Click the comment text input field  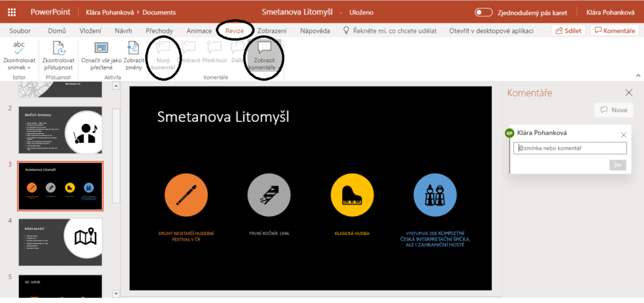coord(570,148)
